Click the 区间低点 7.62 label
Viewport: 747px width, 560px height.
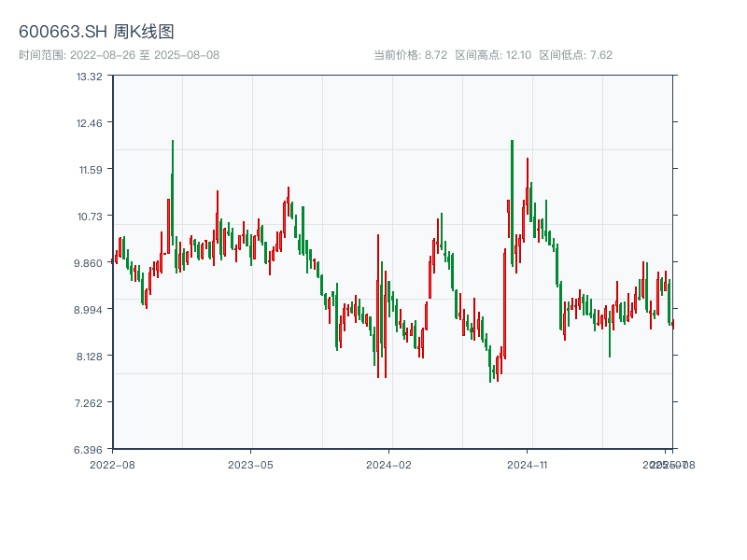575,55
